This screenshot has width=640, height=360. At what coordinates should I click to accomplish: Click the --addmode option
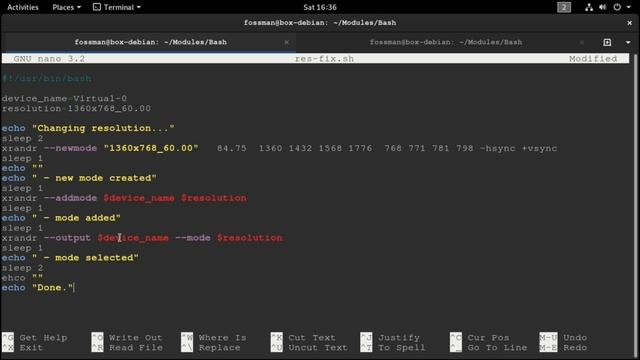pos(70,198)
